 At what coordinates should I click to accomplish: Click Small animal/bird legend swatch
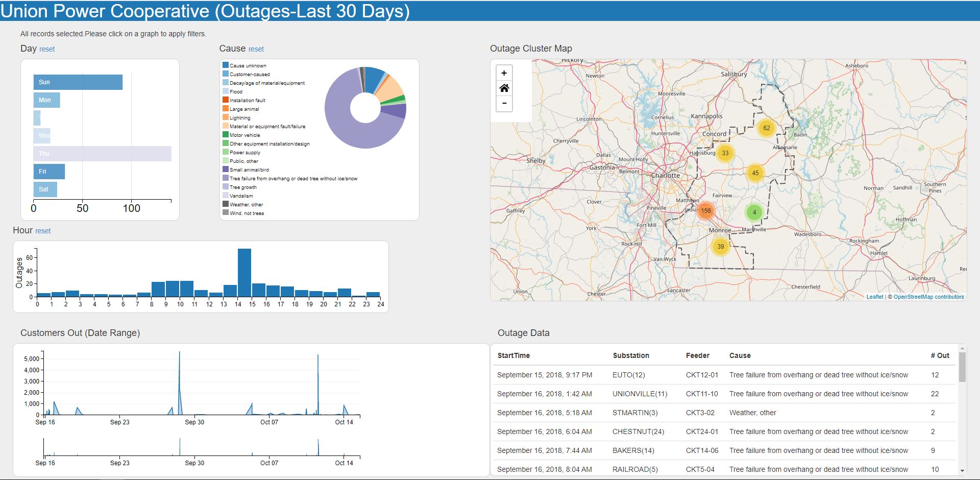click(x=226, y=170)
